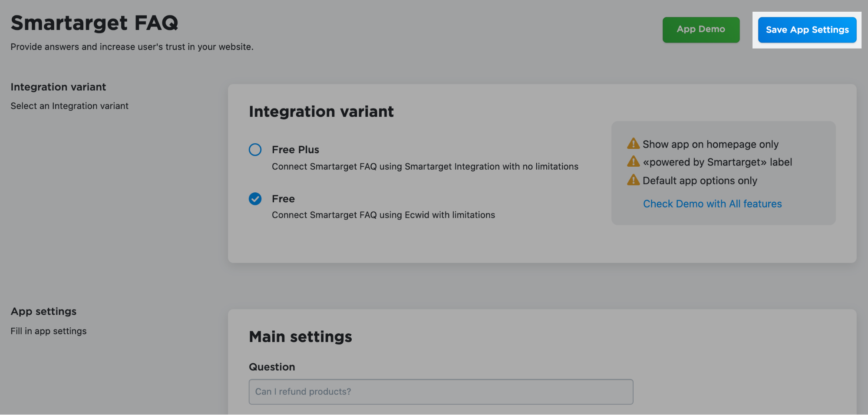
Task: Click the Save App Settings button
Action: 807,30
